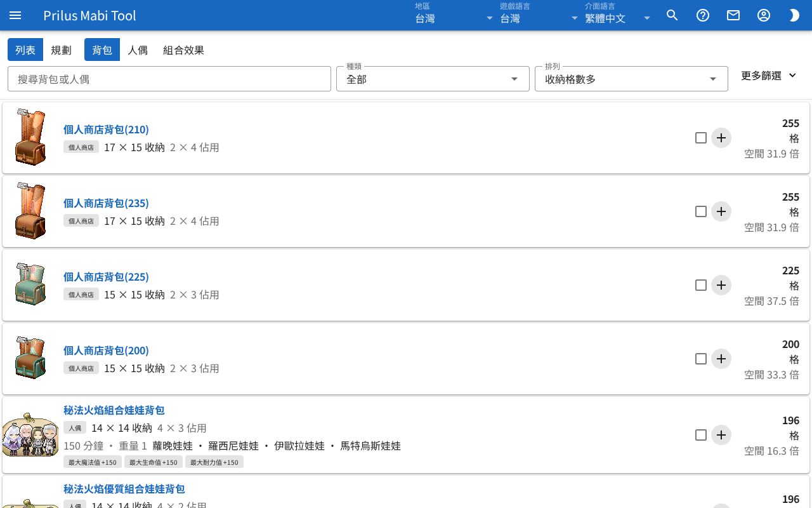Check the box for 個人商店背包(200)

click(x=701, y=359)
